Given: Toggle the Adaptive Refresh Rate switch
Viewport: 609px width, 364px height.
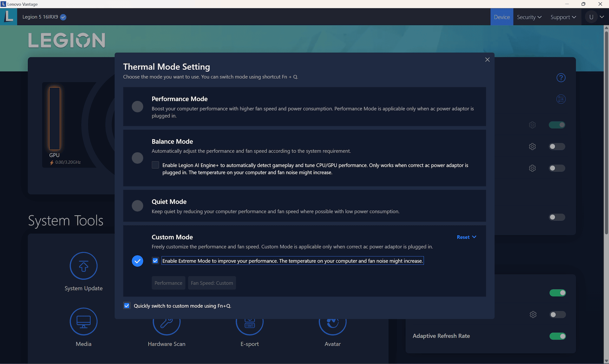Looking at the screenshot, I should coord(557,336).
